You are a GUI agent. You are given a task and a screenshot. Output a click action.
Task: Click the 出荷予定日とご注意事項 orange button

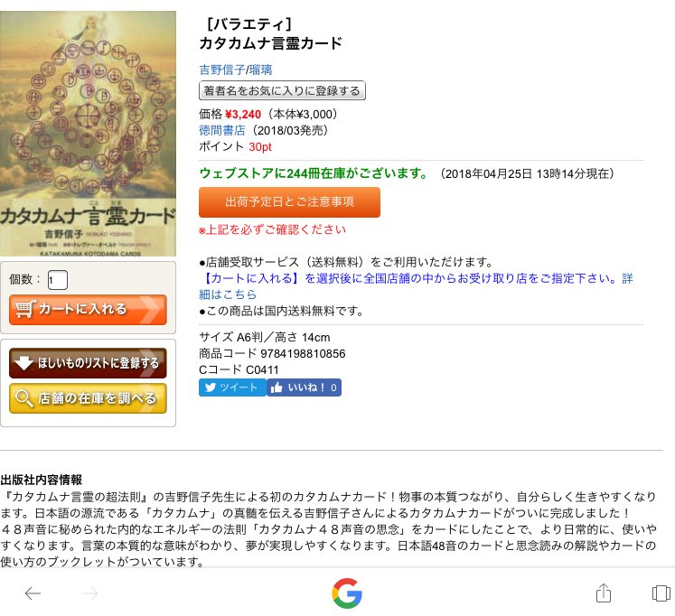(289, 202)
